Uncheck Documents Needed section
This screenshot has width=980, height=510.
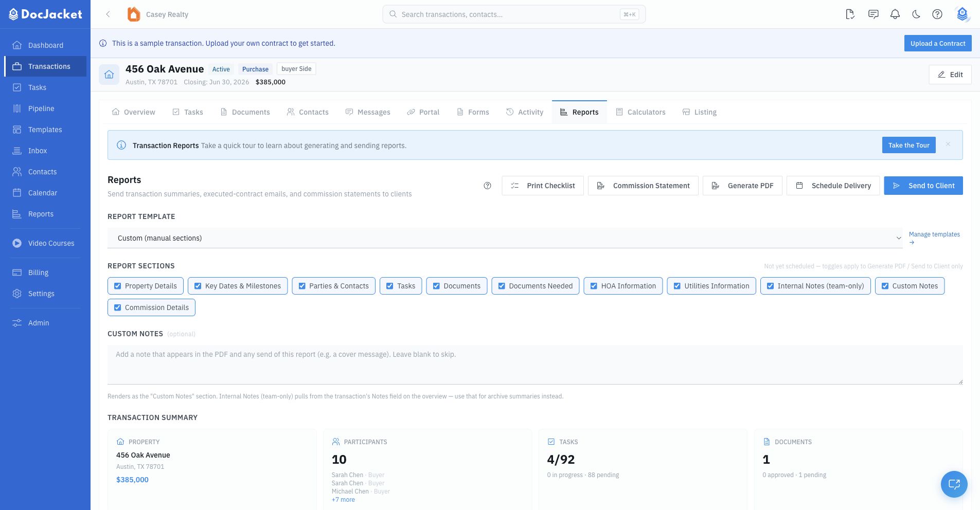pyautogui.click(x=502, y=286)
